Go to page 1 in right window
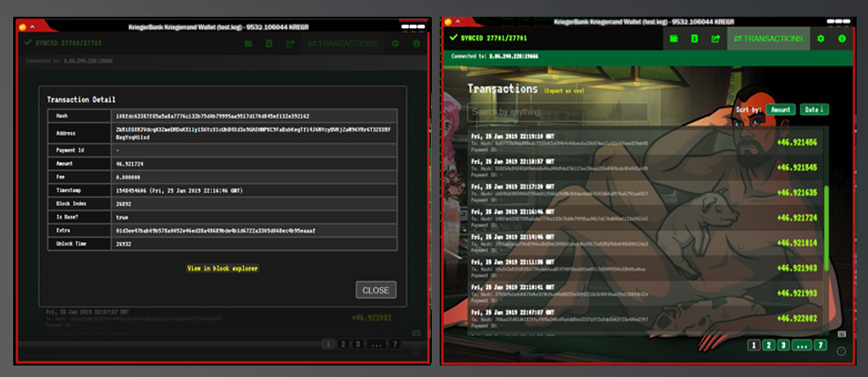 (753, 345)
